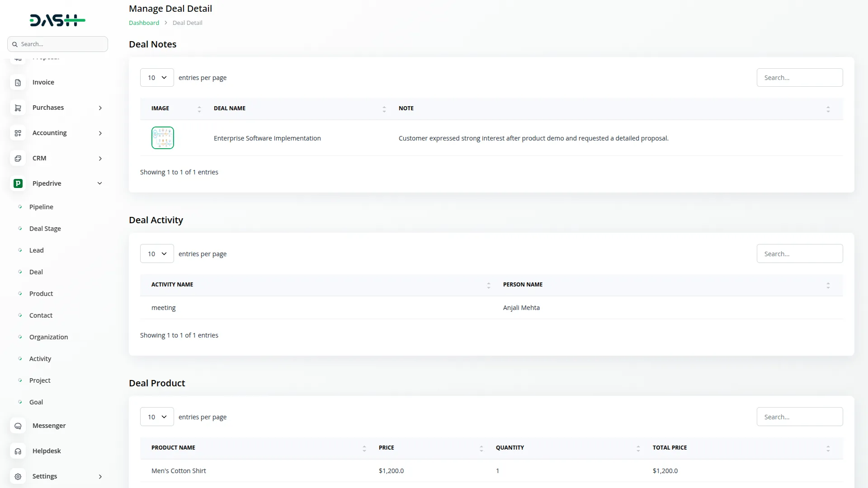Navigate to the Dashboard breadcrumb link
This screenshot has height=488, width=868.
click(144, 23)
